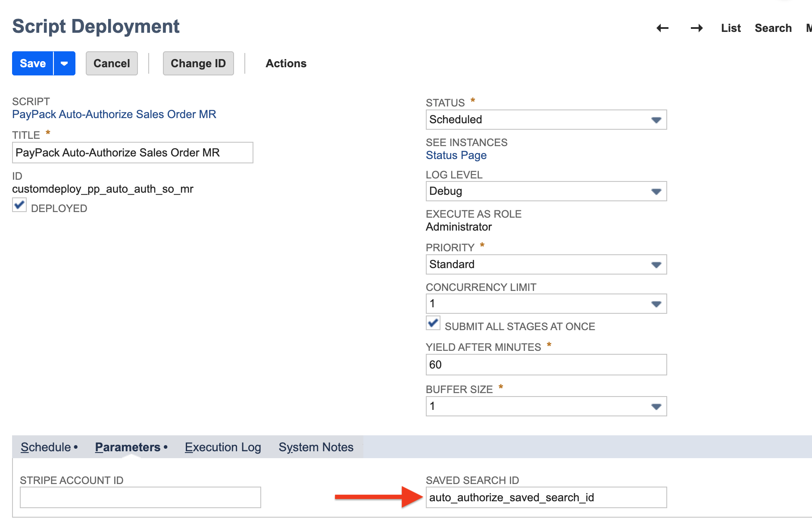The width and height of the screenshot is (812, 531).
Task: Click the Stripe Account ID input field
Action: coord(140,497)
